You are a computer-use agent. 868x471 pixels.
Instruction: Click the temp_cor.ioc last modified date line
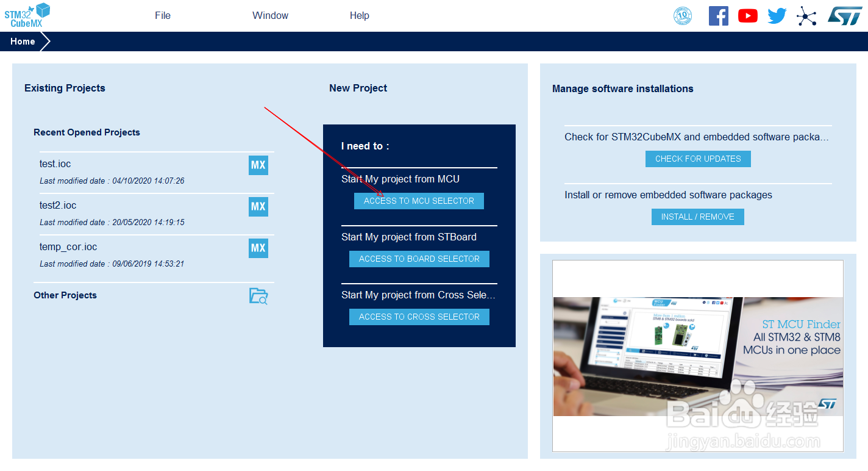112,264
